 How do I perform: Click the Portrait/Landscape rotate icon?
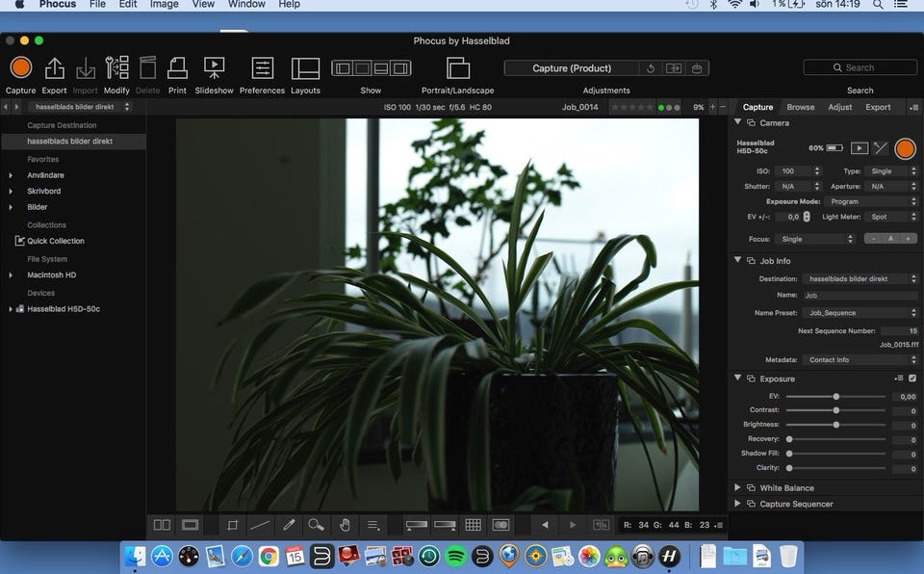[x=458, y=68]
